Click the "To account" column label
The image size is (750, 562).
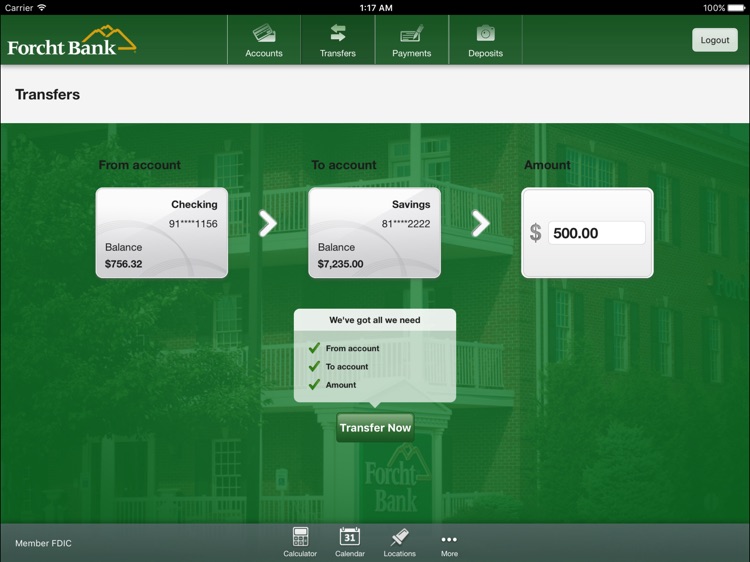[344, 165]
